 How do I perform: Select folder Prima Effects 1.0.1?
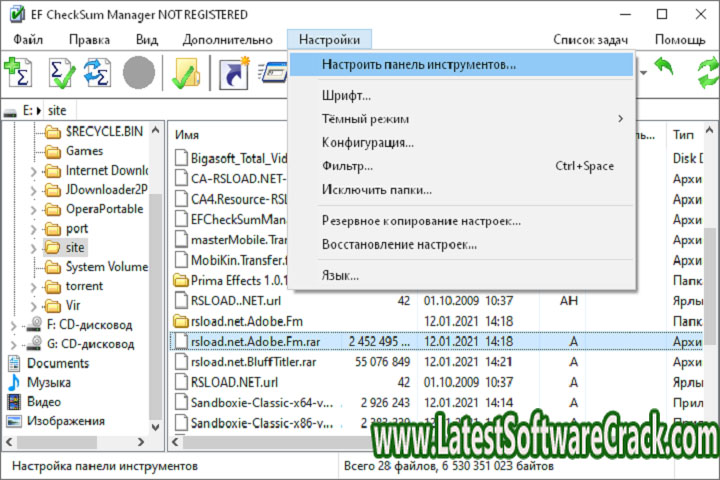click(x=231, y=281)
